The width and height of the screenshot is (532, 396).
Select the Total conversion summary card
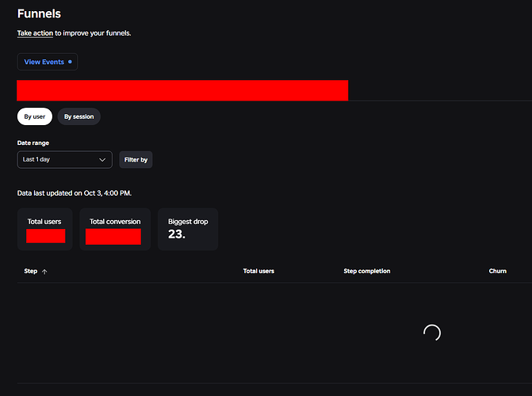115,230
